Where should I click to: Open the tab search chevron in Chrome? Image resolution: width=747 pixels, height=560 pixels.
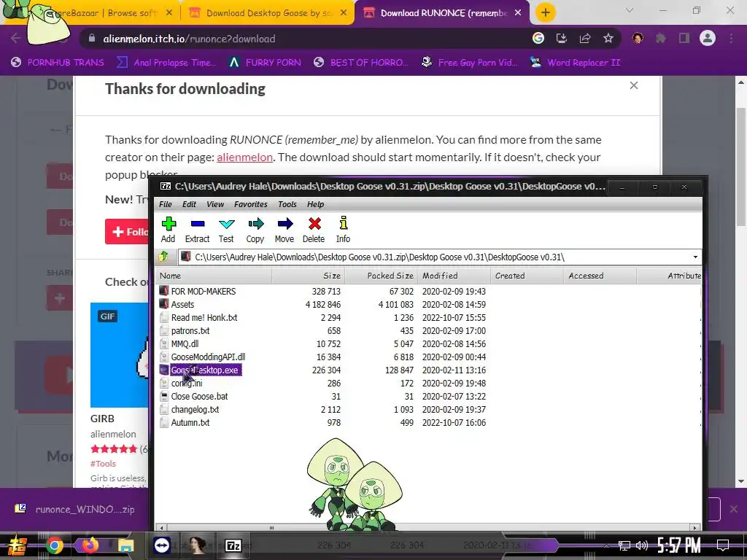pos(630,10)
